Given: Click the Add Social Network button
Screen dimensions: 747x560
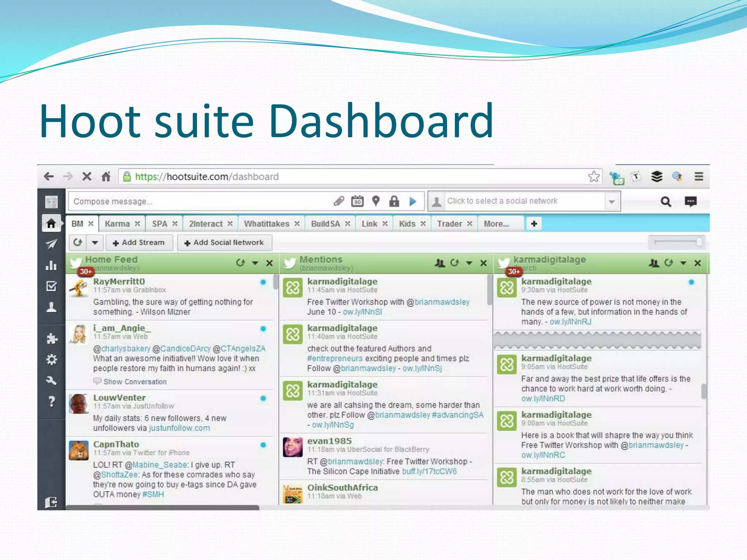Looking at the screenshot, I should (224, 243).
